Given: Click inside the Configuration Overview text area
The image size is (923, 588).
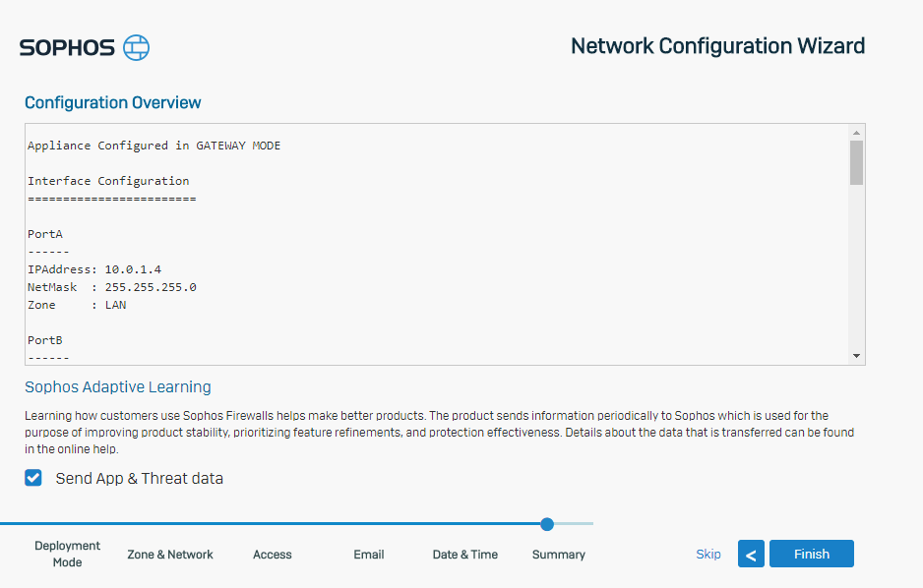Looking at the screenshot, I should (x=437, y=244).
